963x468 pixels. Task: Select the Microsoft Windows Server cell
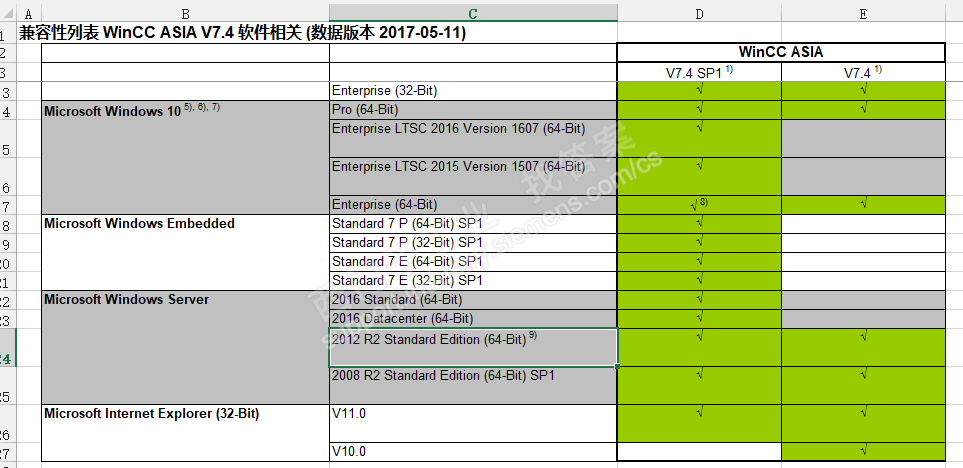point(185,347)
